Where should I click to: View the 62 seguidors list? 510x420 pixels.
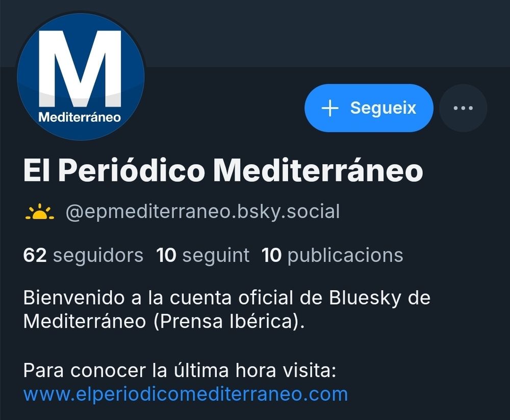[x=83, y=255]
